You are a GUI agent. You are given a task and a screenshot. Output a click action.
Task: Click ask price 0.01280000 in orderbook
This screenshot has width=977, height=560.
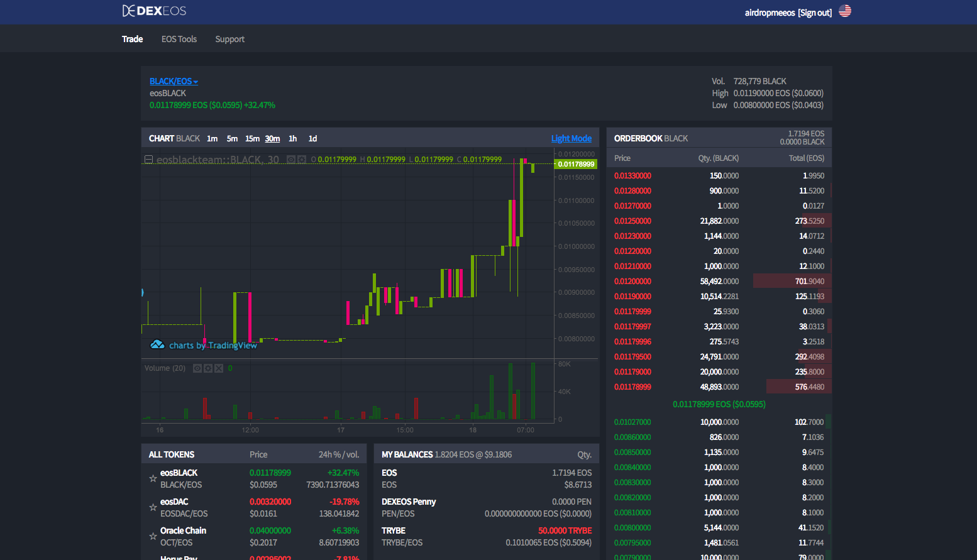click(632, 190)
